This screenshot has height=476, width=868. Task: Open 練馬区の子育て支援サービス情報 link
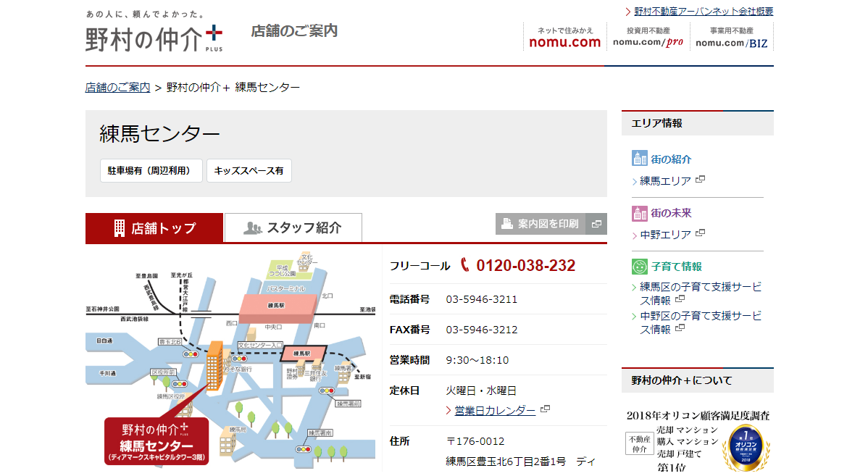tap(700, 294)
